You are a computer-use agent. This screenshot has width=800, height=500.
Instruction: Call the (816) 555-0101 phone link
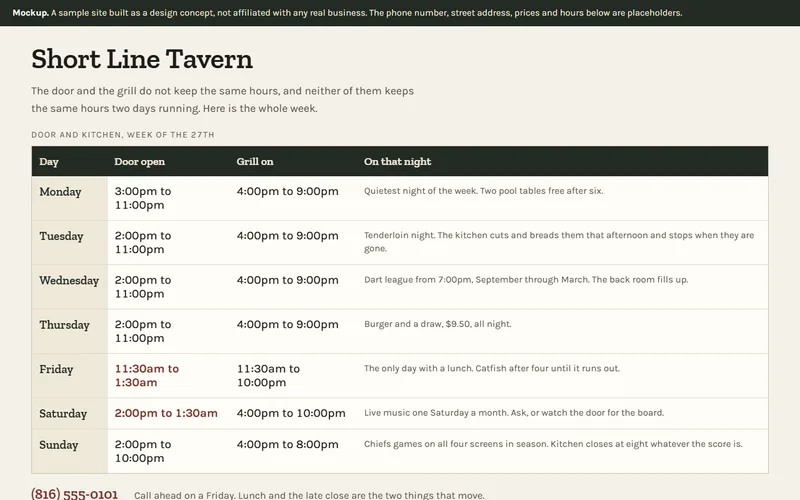tap(74, 494)
